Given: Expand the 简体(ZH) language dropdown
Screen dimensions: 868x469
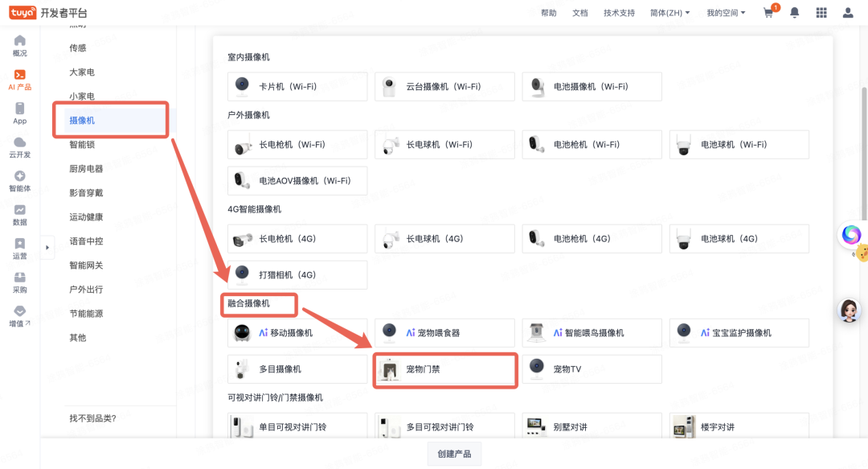Looking at the screenshot, I should 669,13.
